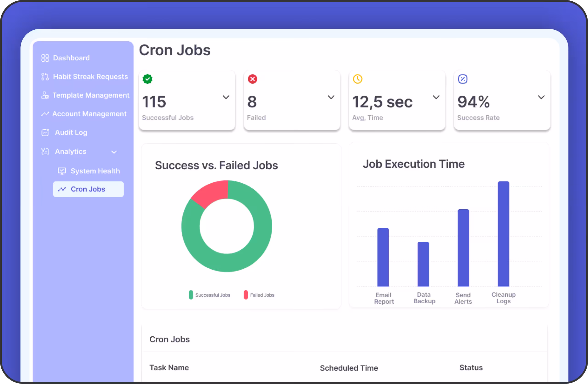Click the 'Job Execution Time' chart title

tap(414, 164)
